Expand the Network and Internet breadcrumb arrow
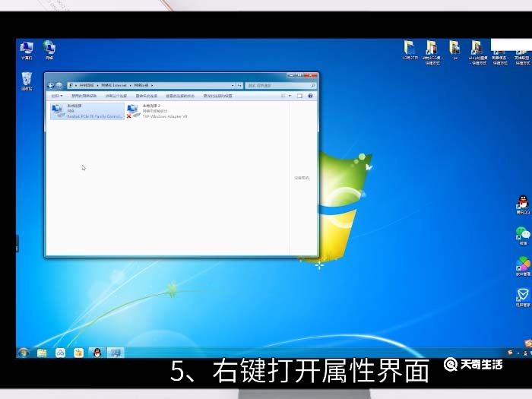This screenshot has height=399, width=532. pyautogui.click(x=130, y=85)
